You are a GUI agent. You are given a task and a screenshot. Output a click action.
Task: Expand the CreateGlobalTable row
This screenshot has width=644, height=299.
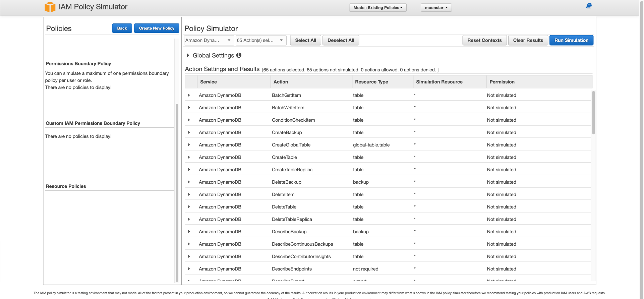coord(189,145)
